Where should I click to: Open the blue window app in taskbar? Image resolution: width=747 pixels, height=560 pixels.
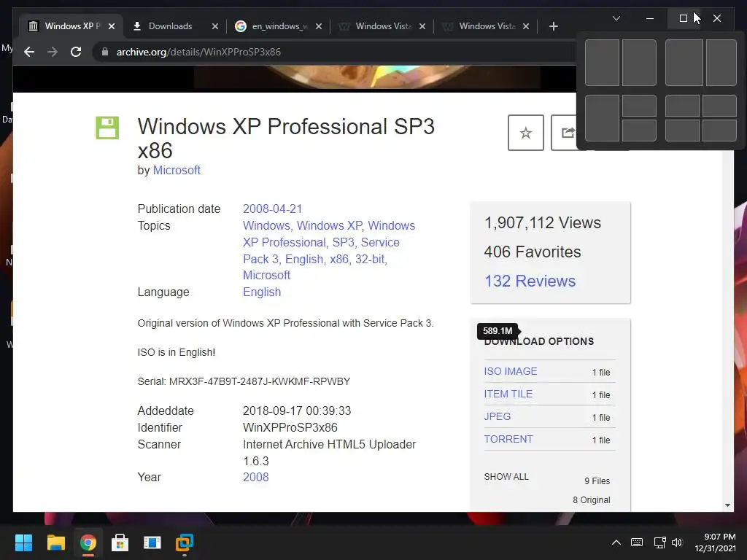pos(152,542)
